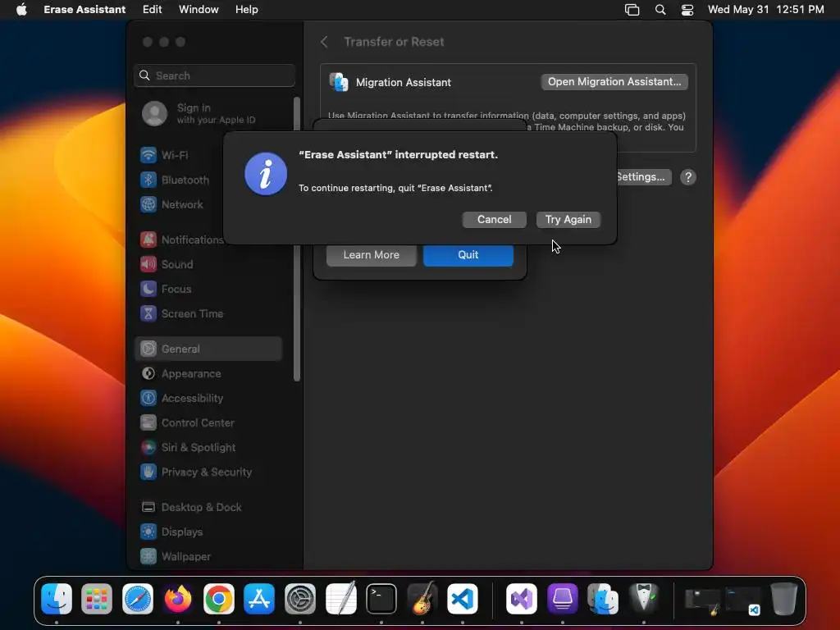The width and height of the screenshot is (840, 630).
Task: Click the Transfer or Reset pane title
Action: (x=394, y=42)
